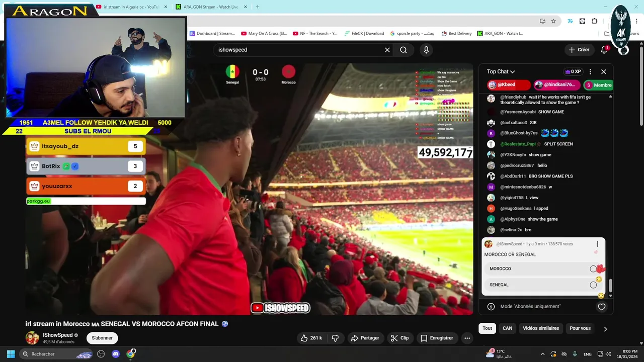Open Discord from the taskbar
This screenshot has width=644, height=362.
[116, 354]
